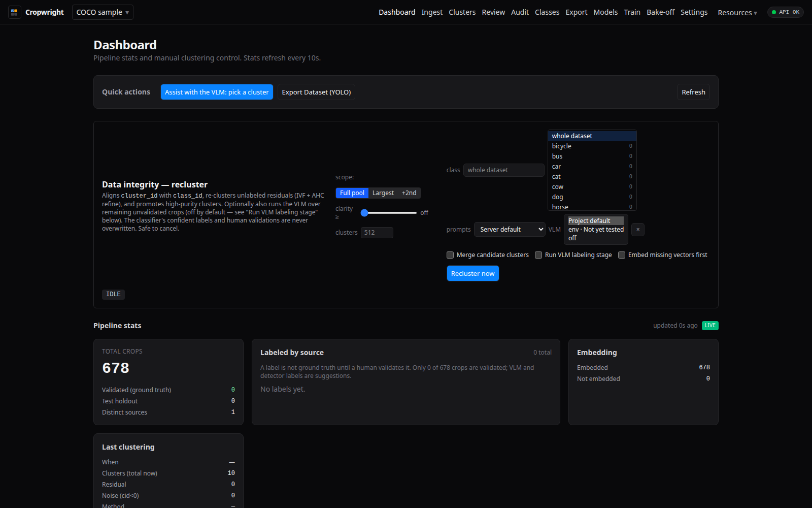Click the Cropwright logo icon
The height and width of the screenshot is (508, 812).
click(14, 12)
